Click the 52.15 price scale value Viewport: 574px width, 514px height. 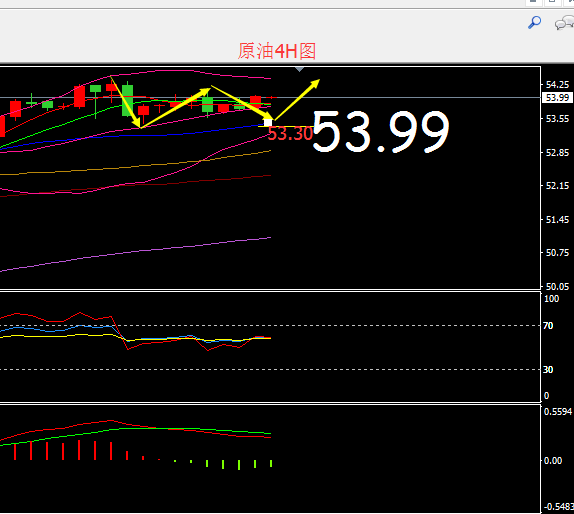click(x=557, y=186)
